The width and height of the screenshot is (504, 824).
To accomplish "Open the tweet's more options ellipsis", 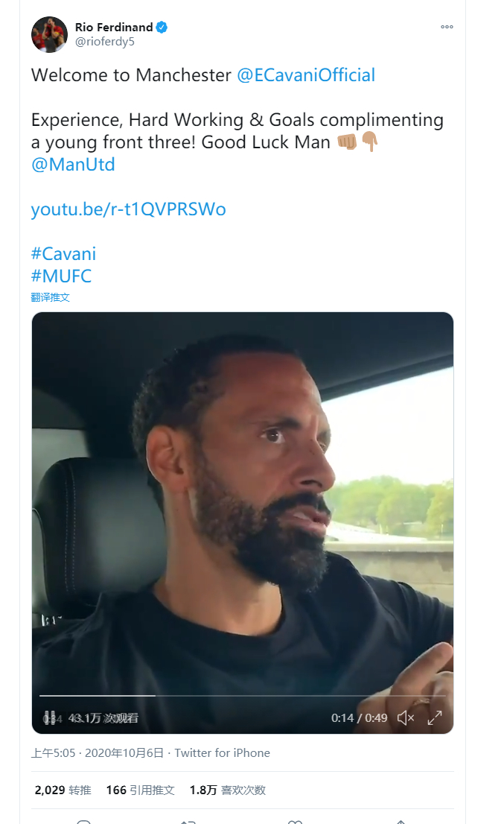I will (447, 27).
